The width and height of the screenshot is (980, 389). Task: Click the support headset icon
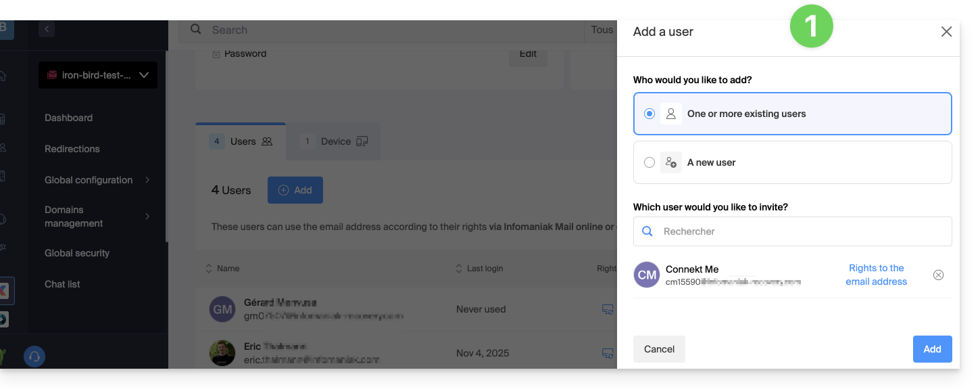34,357
